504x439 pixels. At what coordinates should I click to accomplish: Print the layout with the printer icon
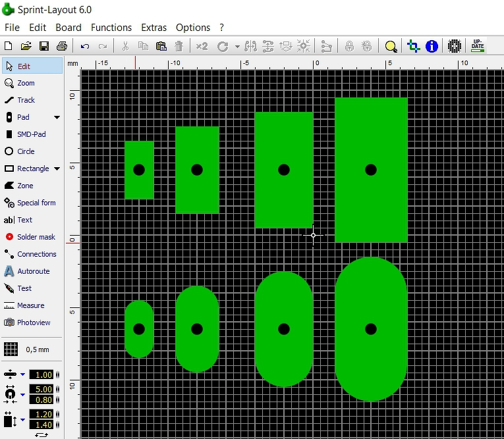tap(62, 46)
